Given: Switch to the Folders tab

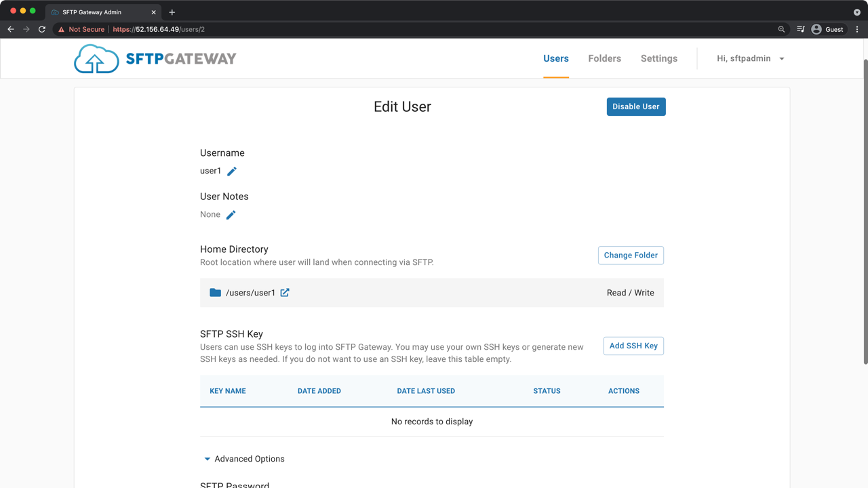Looking at the screenshot, I should coord(604,58).
